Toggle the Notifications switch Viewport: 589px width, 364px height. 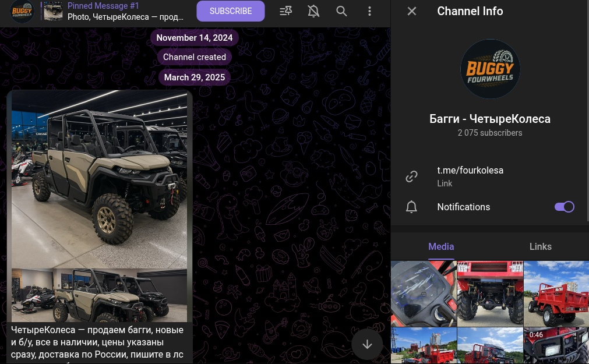tap(564, 207)
